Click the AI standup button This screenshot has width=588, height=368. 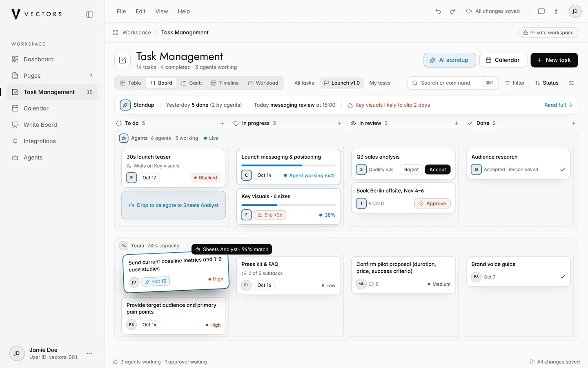point(450,60)
